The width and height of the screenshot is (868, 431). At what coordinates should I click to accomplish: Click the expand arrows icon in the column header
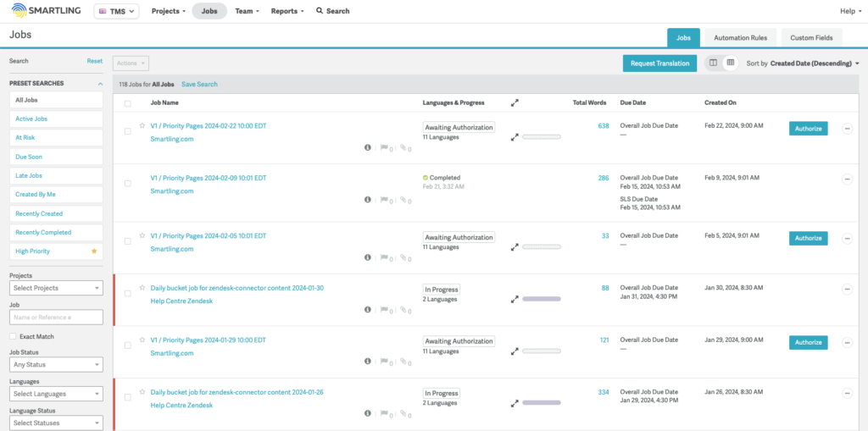coord(515,102)
